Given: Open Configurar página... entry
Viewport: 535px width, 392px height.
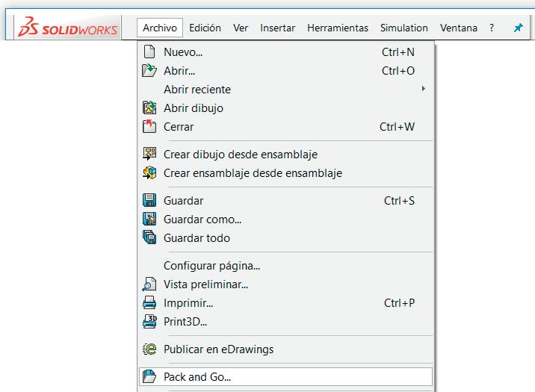Looking at the screenshot, I should 286,266.
